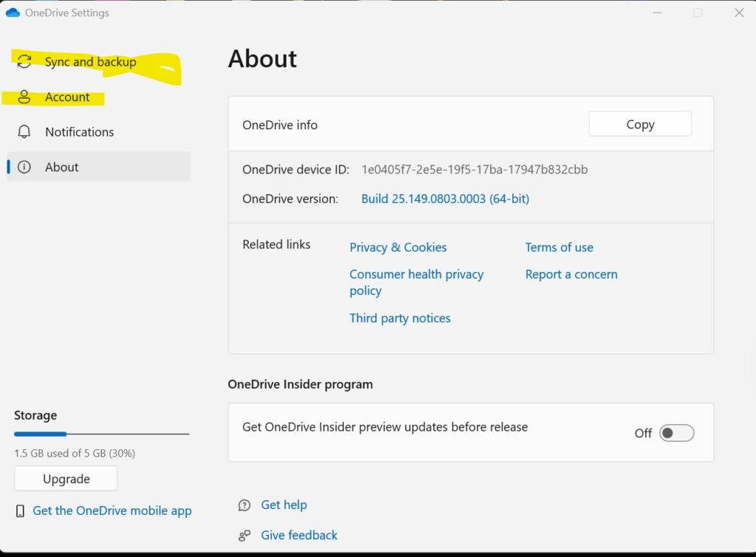Click the Get help question icon
This screenshot has width=756, height=557.
pyautogui.click(x=244, y=505)
